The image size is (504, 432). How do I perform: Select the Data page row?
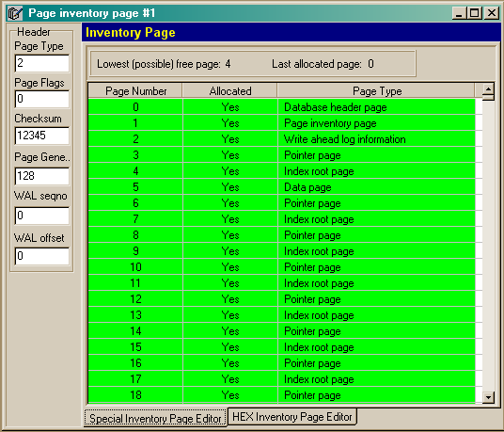[x=281, y=187]
